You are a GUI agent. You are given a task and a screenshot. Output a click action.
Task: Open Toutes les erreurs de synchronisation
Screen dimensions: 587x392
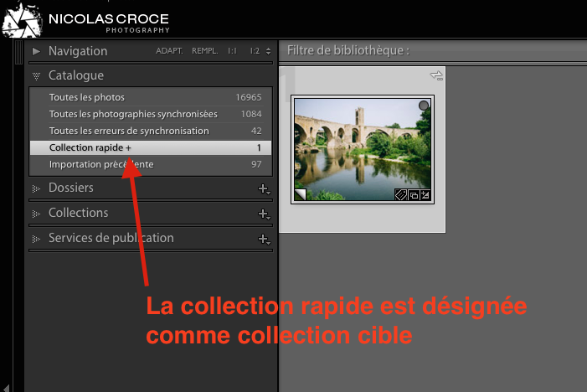[x=151, y=131]
